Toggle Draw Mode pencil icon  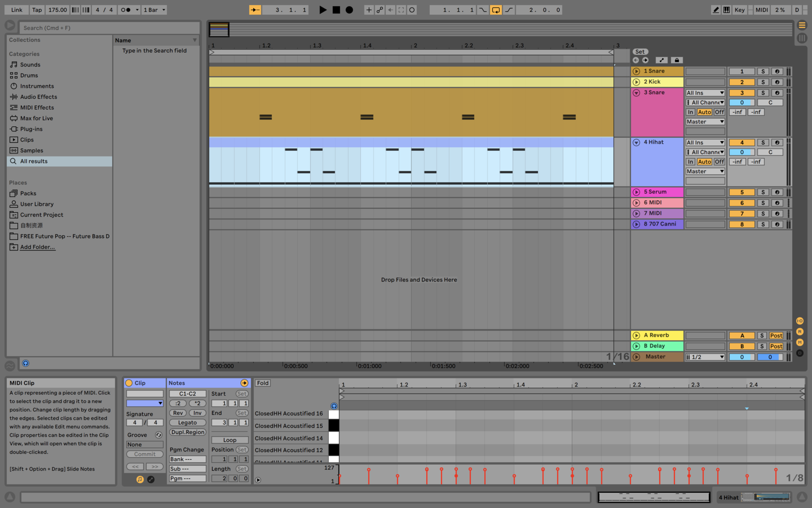coord(716,10)
